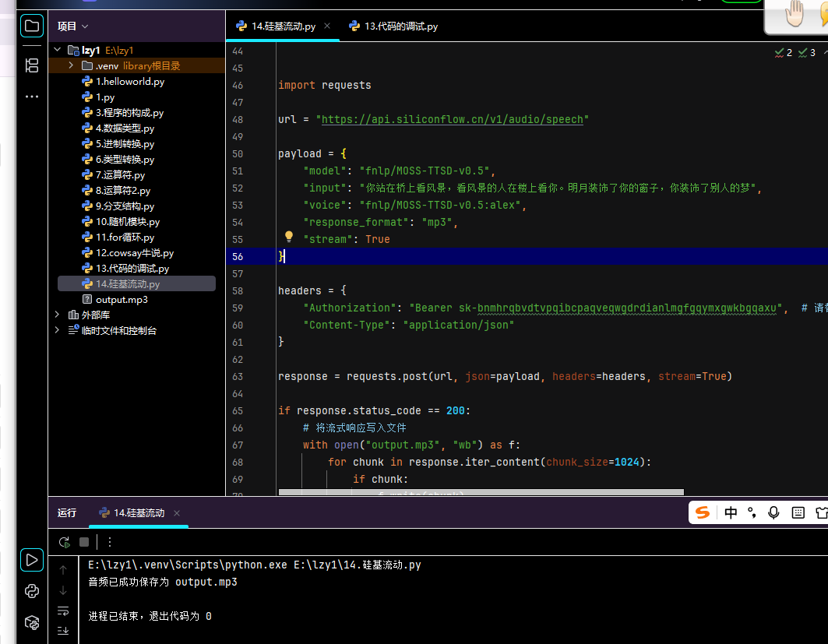
Task: Select 1.py in project tree
Action: click(105, 97)
